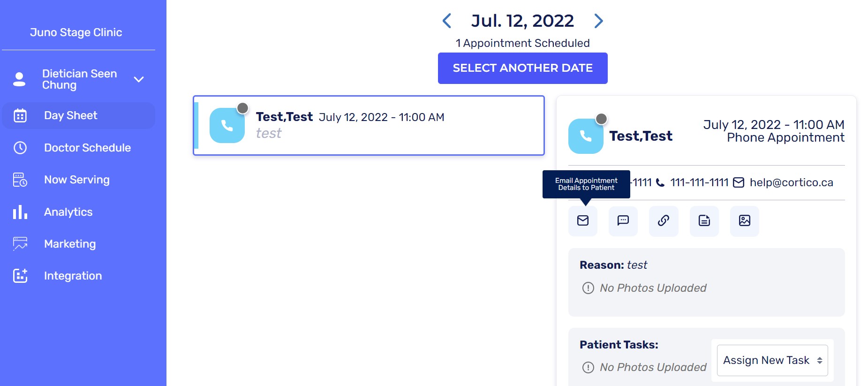Click the patient phone number 111-111-1111
The image size is (868, 386).
699,182
